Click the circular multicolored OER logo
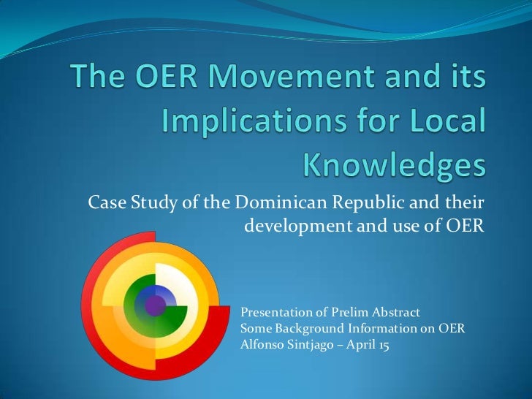This screenshot has height=399, width=532. pyautogui.click(x=156, y=305)
